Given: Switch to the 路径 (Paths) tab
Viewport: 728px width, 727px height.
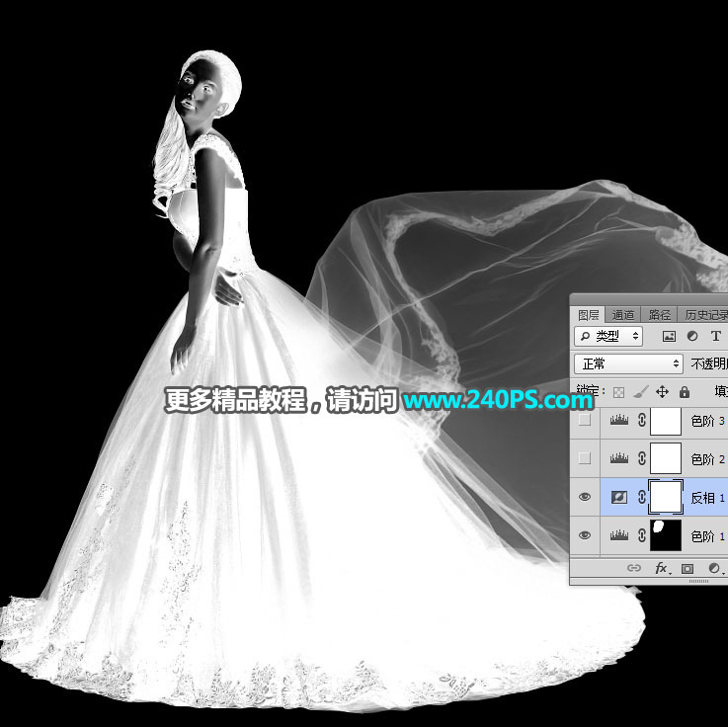Looking at the screenshot, I should coord(659,315).
